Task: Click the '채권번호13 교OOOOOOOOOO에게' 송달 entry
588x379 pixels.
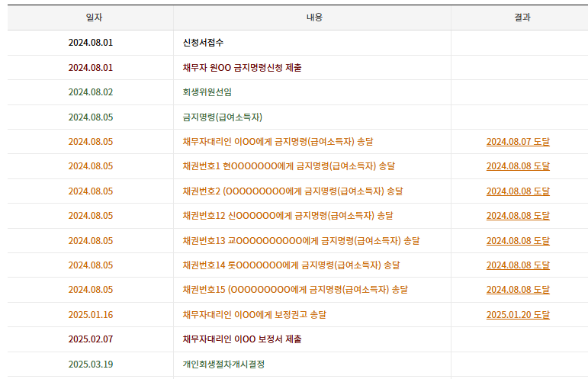Action: click(301, 241)
